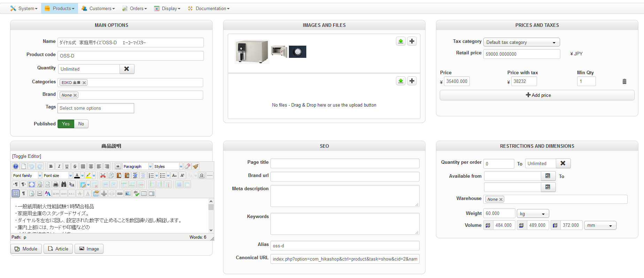
Task: Set Published to Yes
Action: tap(66, 124)
